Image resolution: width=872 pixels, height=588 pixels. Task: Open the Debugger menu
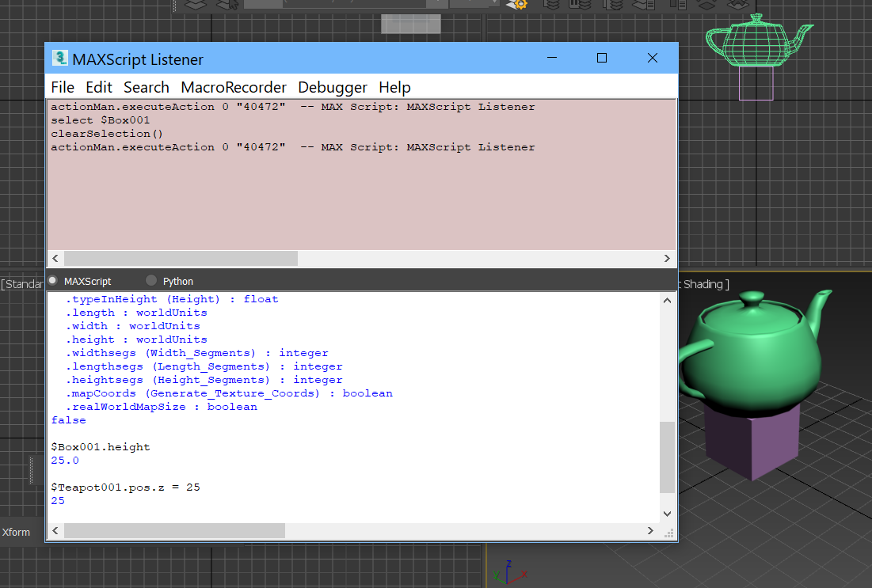(x=333, y=87)
